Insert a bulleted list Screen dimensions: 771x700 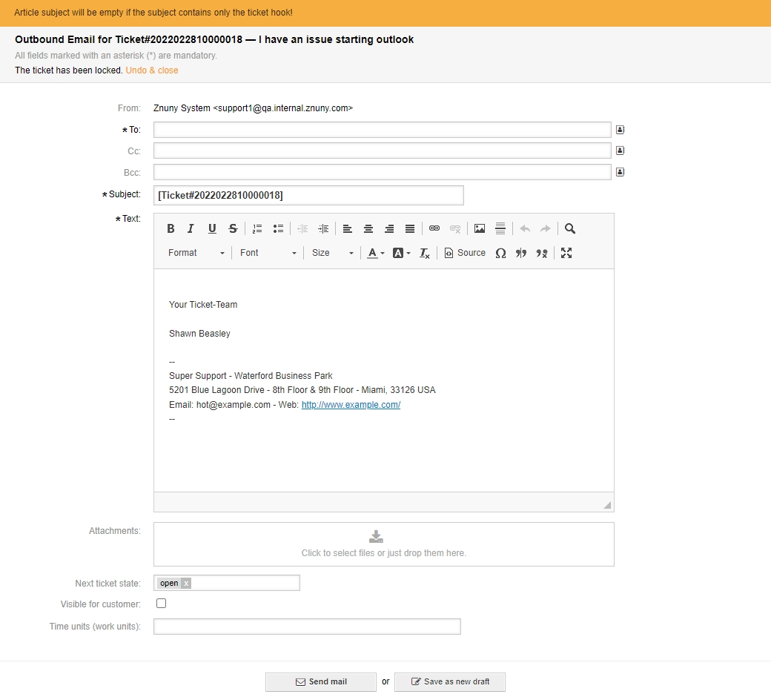click(278, 228)
